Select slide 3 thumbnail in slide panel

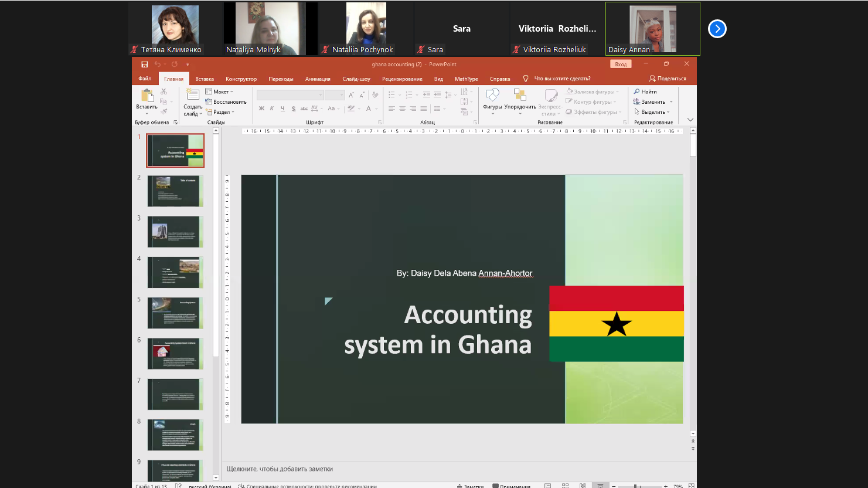[175, 232]
